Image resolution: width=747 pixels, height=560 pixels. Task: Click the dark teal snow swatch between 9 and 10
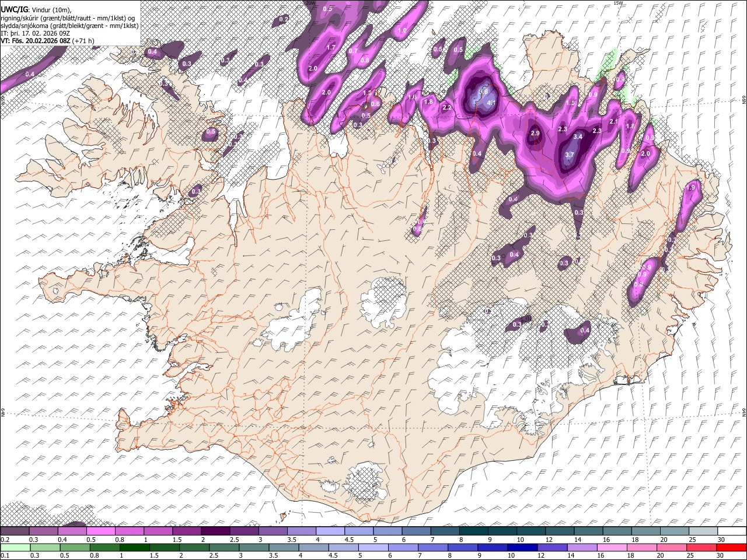point(502,531)
